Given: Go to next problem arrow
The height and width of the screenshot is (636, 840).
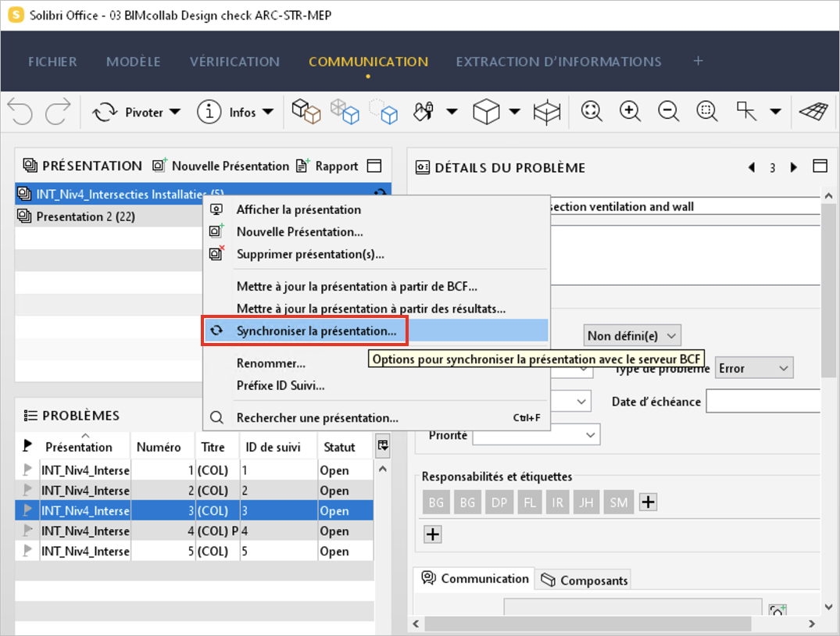Looking at the screenshot, I should (x=793, y=168).
